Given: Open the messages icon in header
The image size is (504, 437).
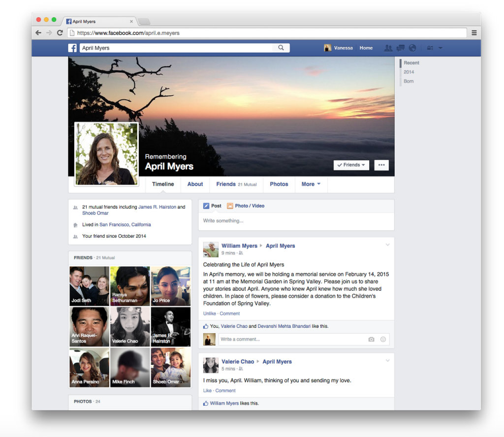Looking at the screenshot, I should [x=401, y=48].
